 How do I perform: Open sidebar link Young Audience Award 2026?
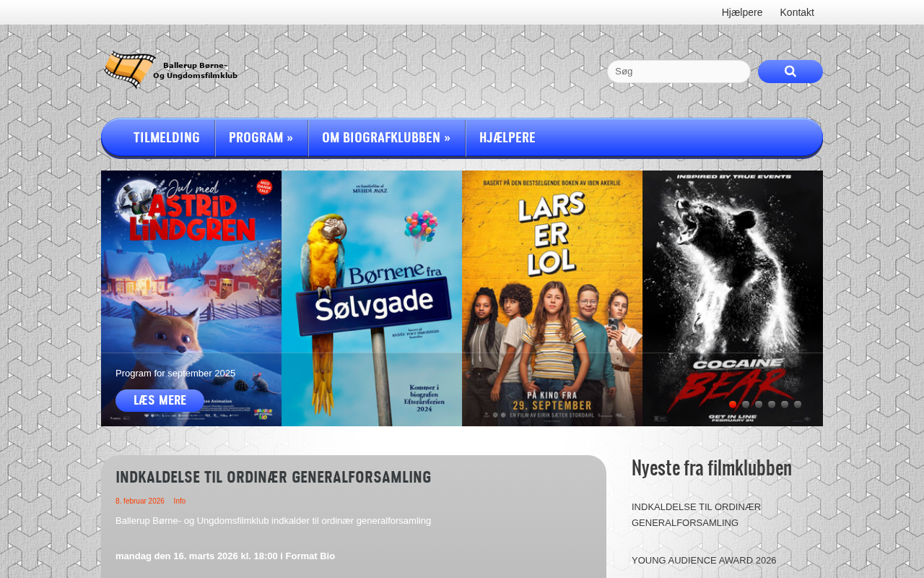704,561
